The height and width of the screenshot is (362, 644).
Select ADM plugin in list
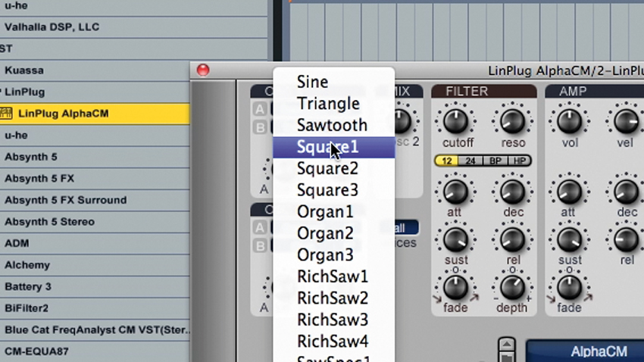click(95, 243)
